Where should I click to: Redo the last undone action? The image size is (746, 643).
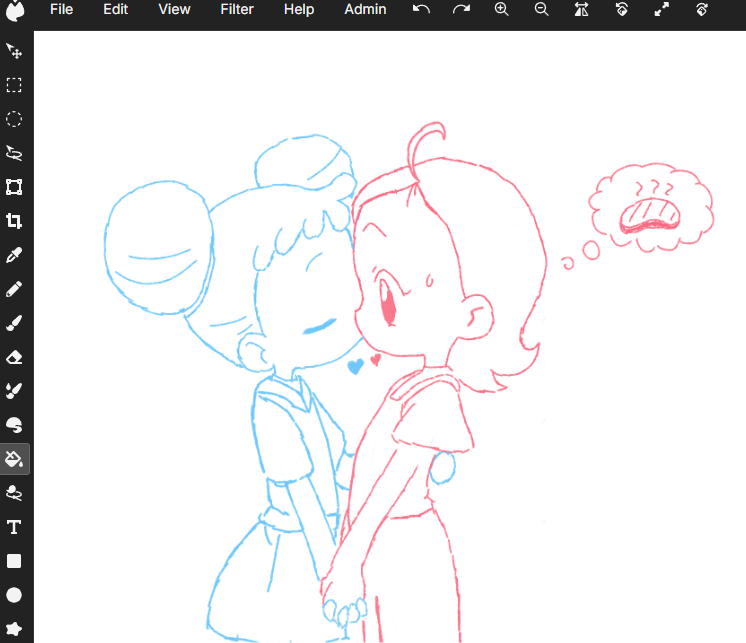(461, 10)
